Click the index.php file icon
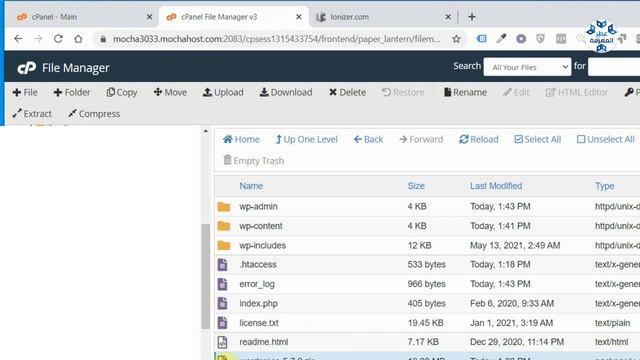This screenshot has width=640, height=360. tap(222, 303)
